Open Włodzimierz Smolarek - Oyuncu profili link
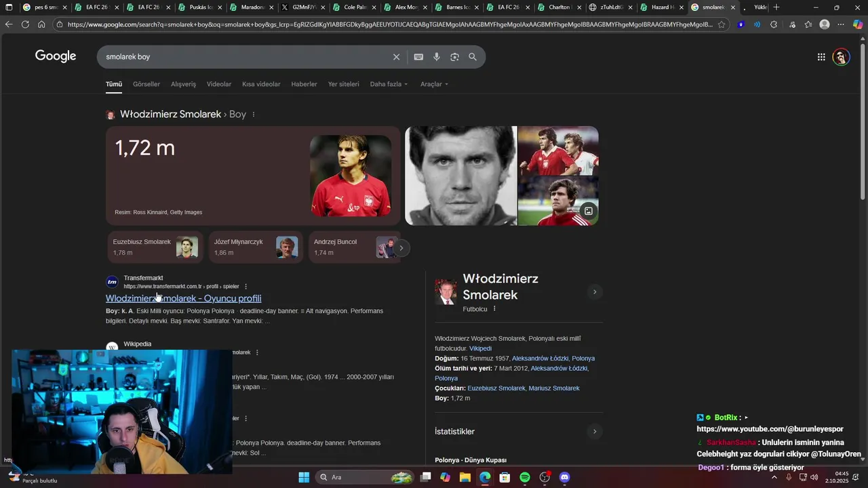Image resolution: width=868 pixels, height=488 pixels. 183,298
